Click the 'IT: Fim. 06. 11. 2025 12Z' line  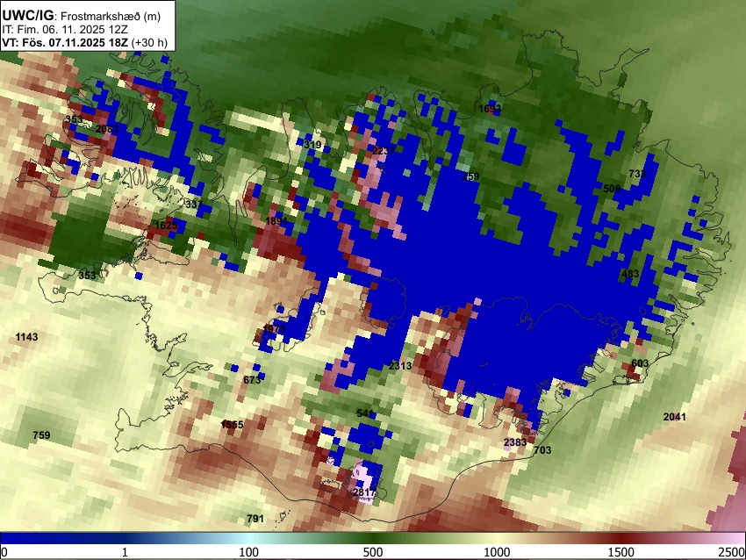(65, 30)
